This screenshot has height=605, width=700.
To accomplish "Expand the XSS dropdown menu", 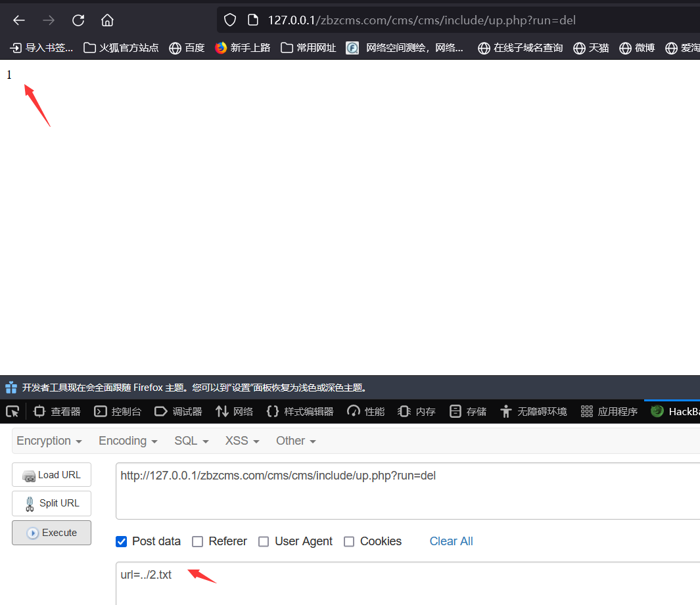I will tap(242, 441).
